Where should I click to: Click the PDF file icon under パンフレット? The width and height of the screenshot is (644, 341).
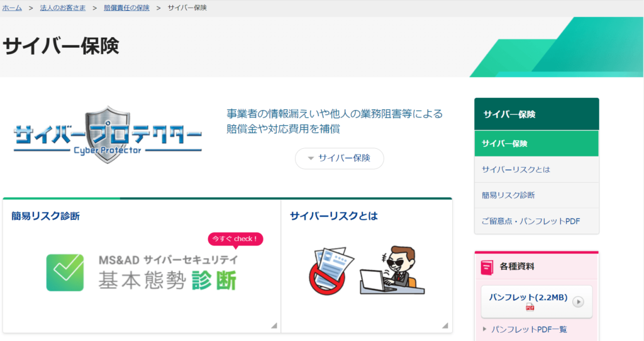coord(530,307)
